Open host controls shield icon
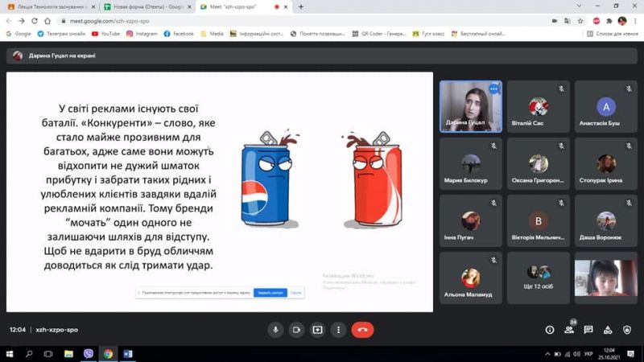The width and height of the screenshot is (644, 362). 627,330
